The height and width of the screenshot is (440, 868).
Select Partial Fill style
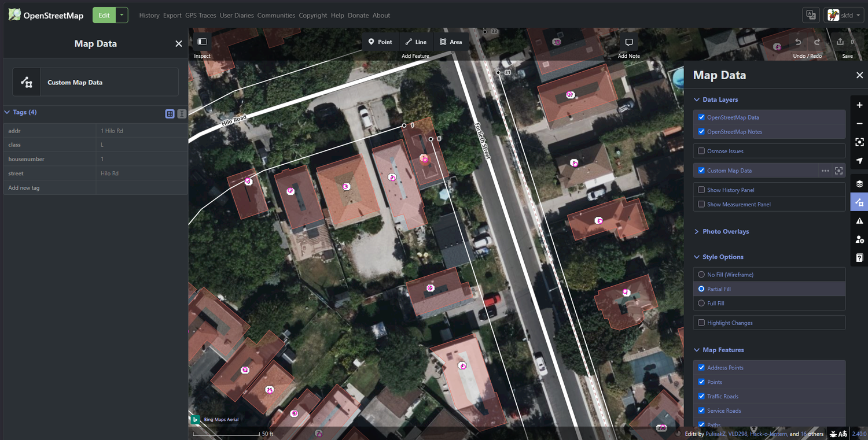tap(701, 289)
